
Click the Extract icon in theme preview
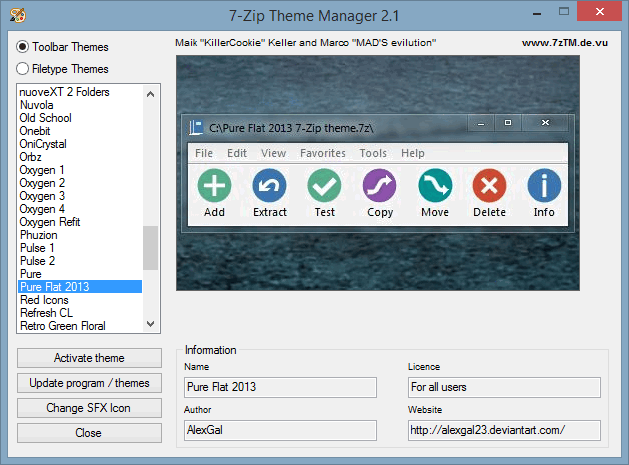(269, 185)
